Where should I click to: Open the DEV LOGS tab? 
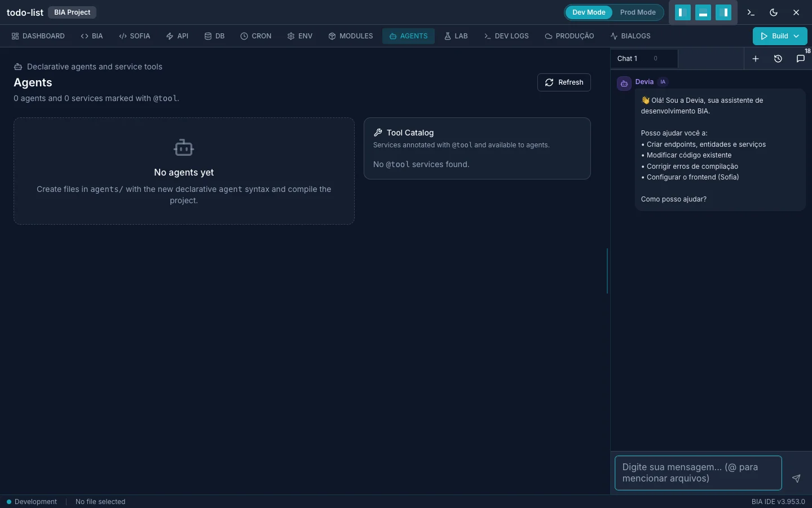[506, 36]
